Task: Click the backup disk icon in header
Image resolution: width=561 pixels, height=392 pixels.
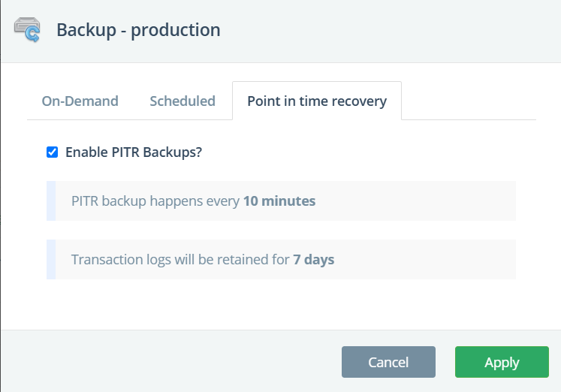Action: pyautogui.click(x=28, y=31)
